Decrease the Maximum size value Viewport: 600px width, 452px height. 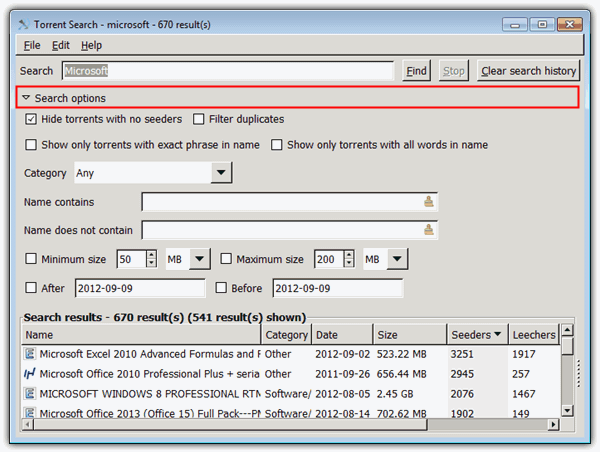click(x=349, y=263)
